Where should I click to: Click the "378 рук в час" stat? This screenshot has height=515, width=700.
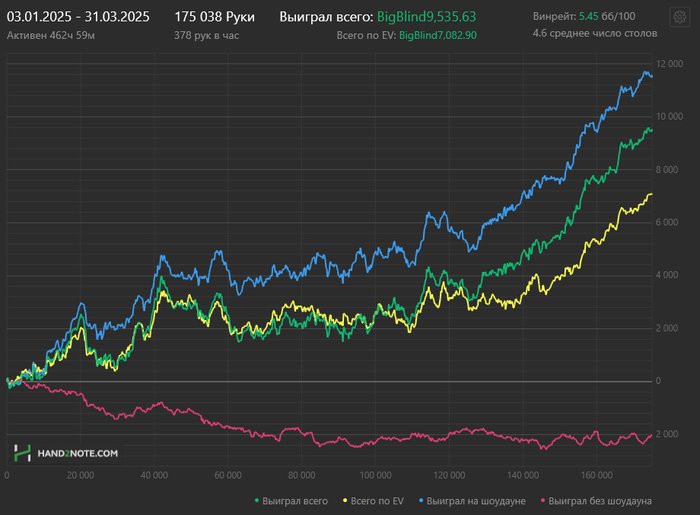pyautogui.click(x=206, y=35)
